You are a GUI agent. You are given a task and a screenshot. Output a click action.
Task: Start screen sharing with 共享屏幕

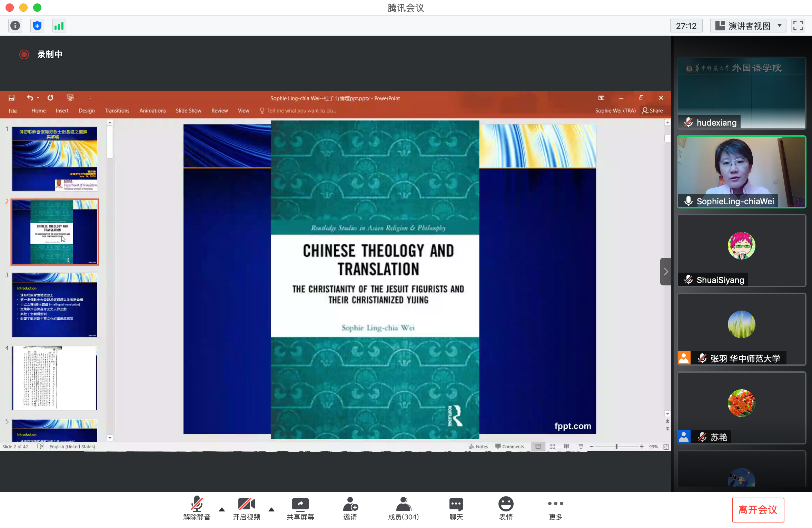coord(300,508)
